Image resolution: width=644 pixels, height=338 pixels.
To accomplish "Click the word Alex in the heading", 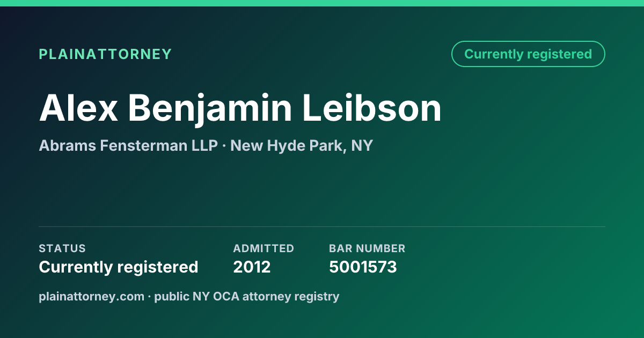I will 78,108.
